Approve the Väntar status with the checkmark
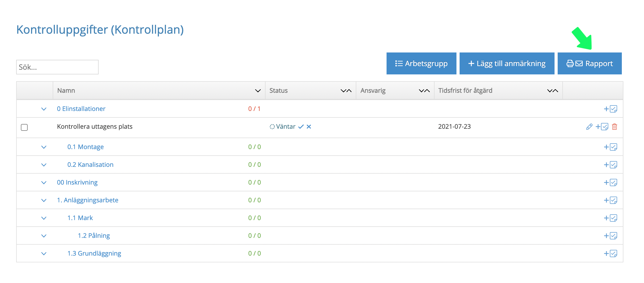Viewport: 644px width, 283px height. 301,127
